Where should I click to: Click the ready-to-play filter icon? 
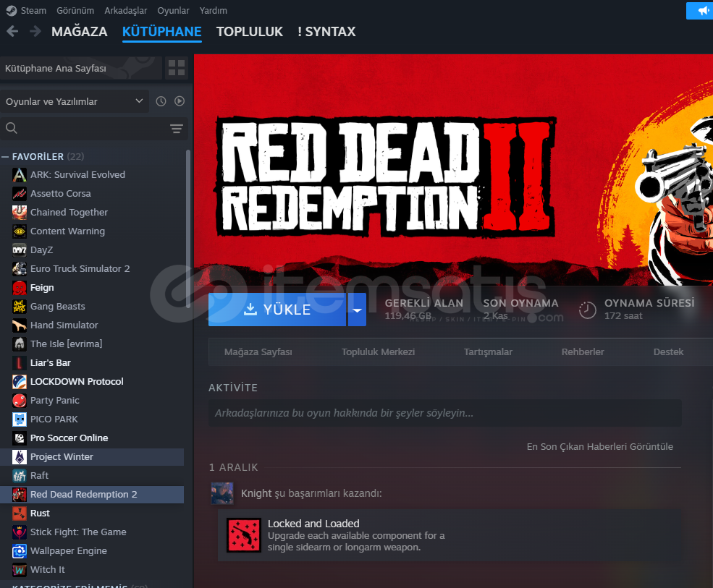[180, 102]
